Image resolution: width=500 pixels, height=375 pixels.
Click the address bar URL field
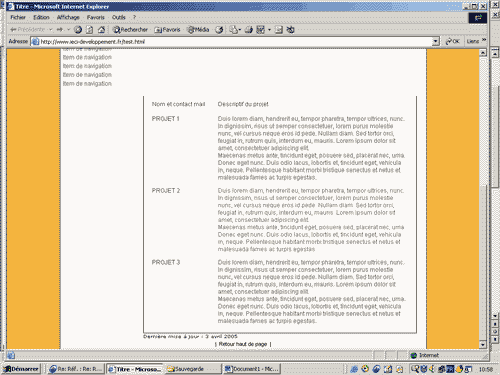(235, 42)
